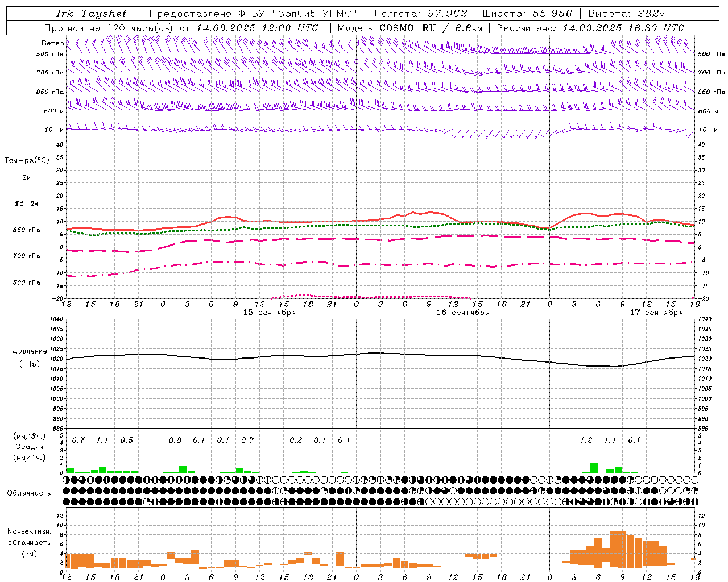Select the "Осадки" precipitation label
728x582 pixels.
(30, 447)
